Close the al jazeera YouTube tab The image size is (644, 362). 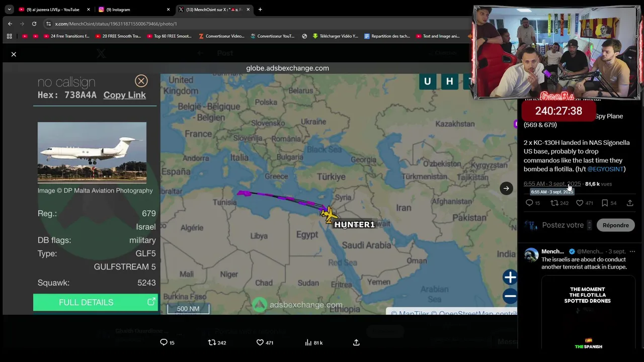(x=89, y=10)
